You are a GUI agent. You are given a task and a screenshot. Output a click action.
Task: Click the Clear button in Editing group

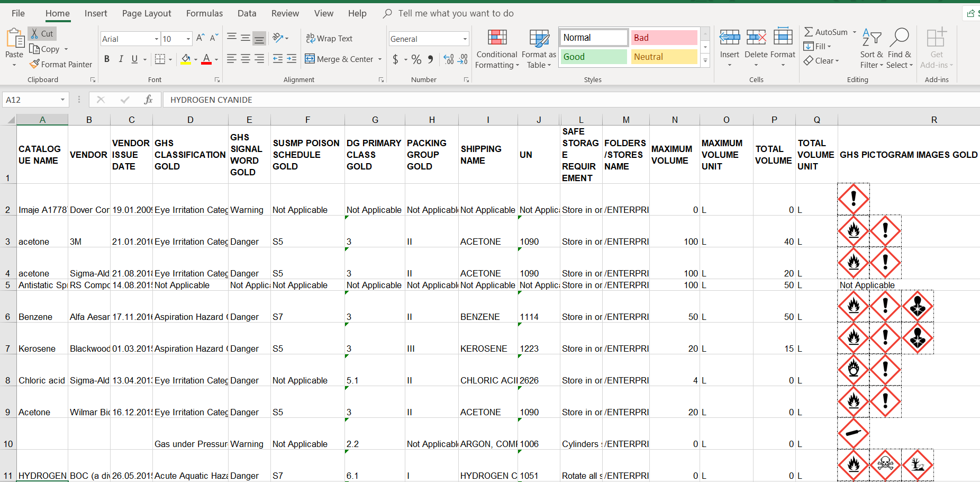(822, 60)
